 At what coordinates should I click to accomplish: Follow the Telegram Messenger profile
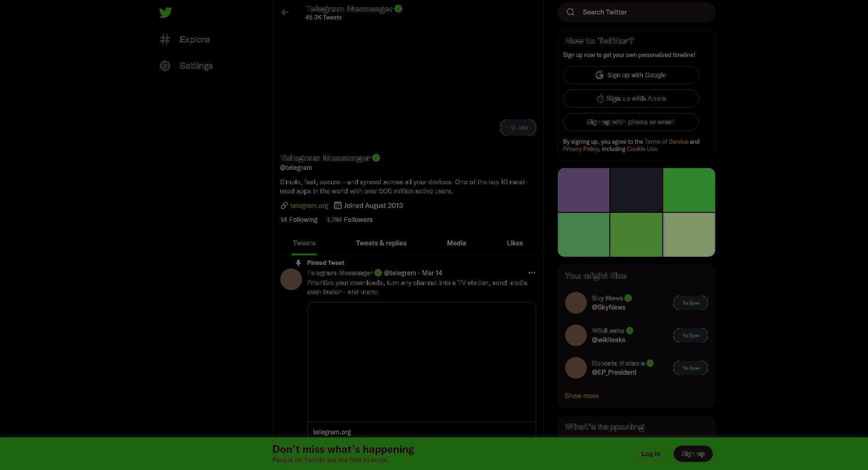[518, 127]
